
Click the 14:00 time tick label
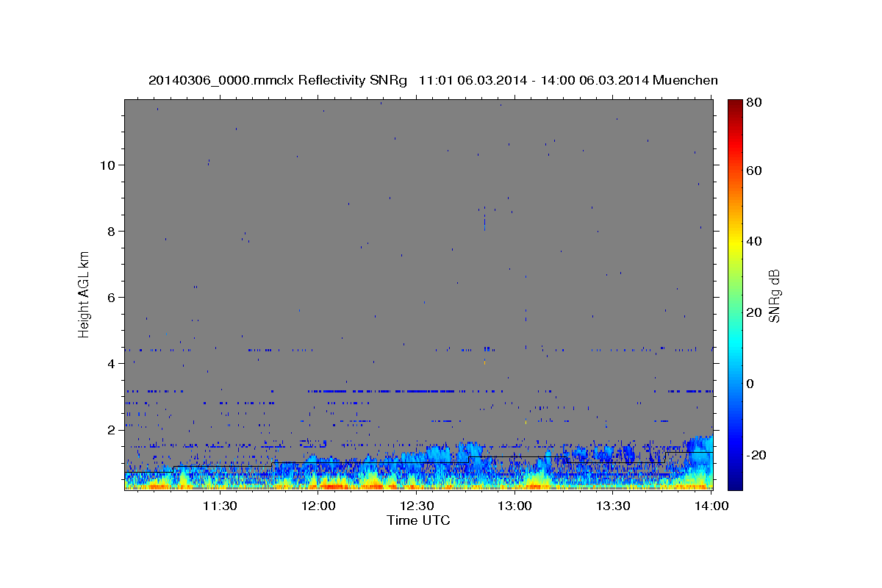click(711, 506)
